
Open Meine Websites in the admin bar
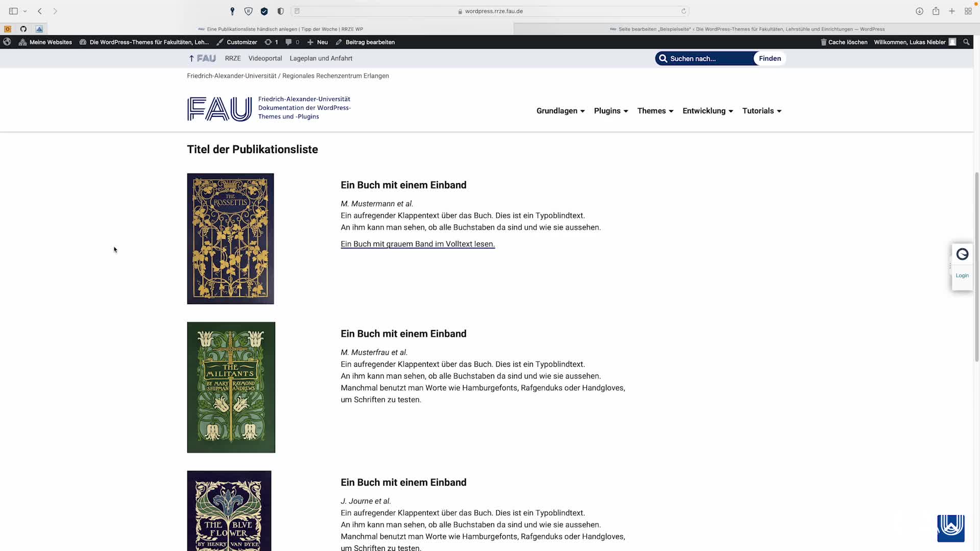[50, 42]
